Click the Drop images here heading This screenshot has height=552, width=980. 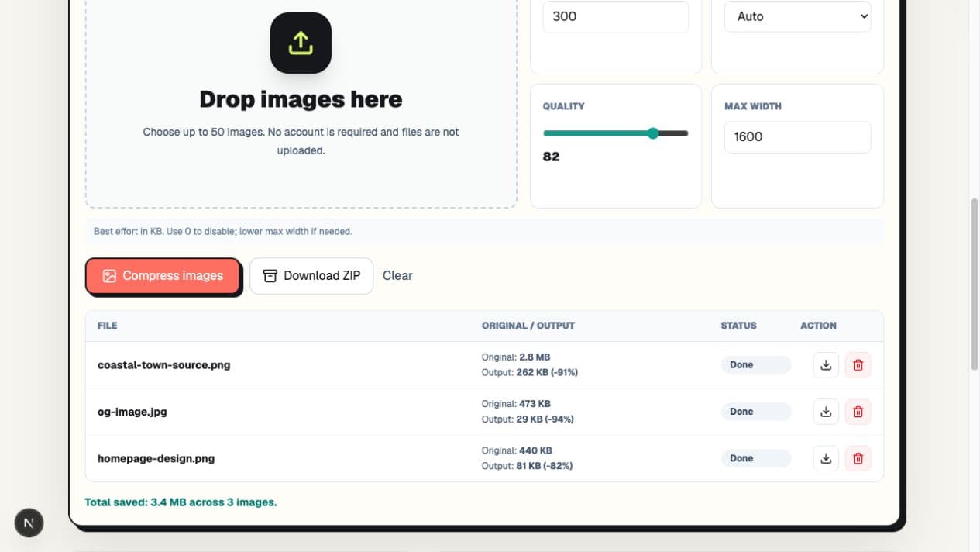[301, 99]
